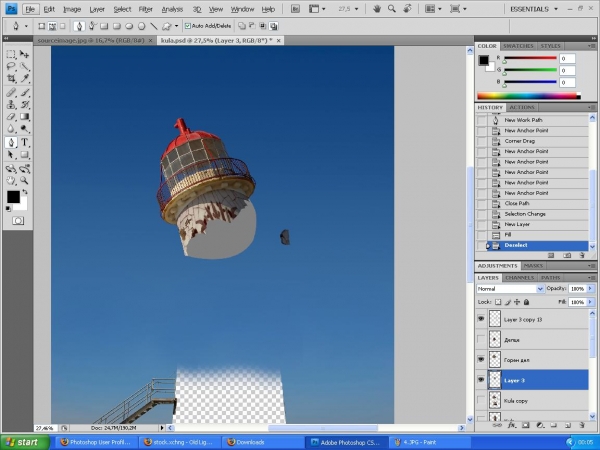Open the Layer menu
The height and width of the screenshot is (450, 600).
[97, 9]
